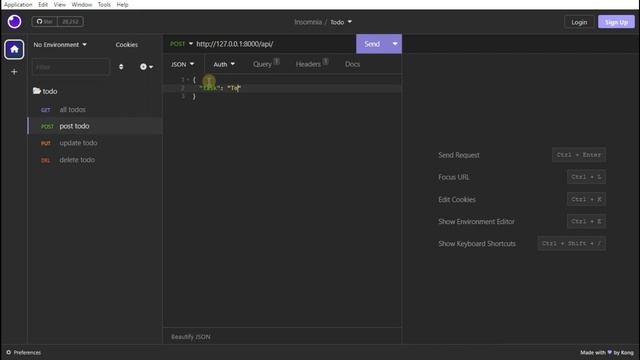
Task: Open Preferences in status bar
Action: pyautogui.click(x=24, y=352)
